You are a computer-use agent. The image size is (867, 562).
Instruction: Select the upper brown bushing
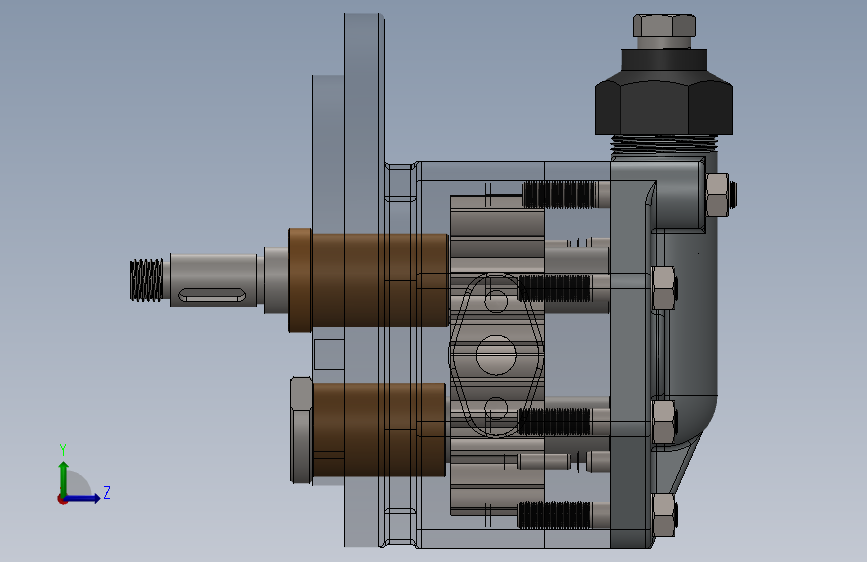368,280
